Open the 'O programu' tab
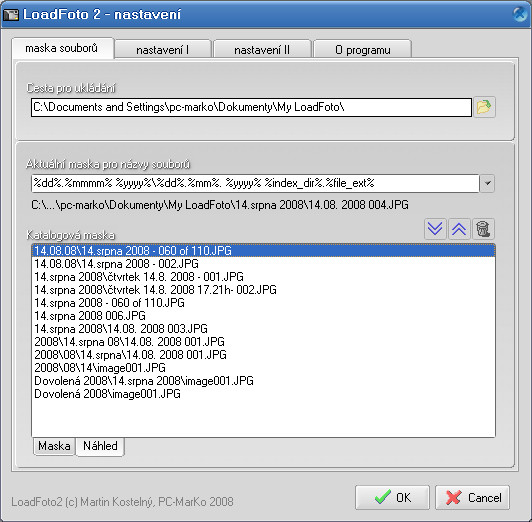The image size is (532, 522). [x=362, y=50]
